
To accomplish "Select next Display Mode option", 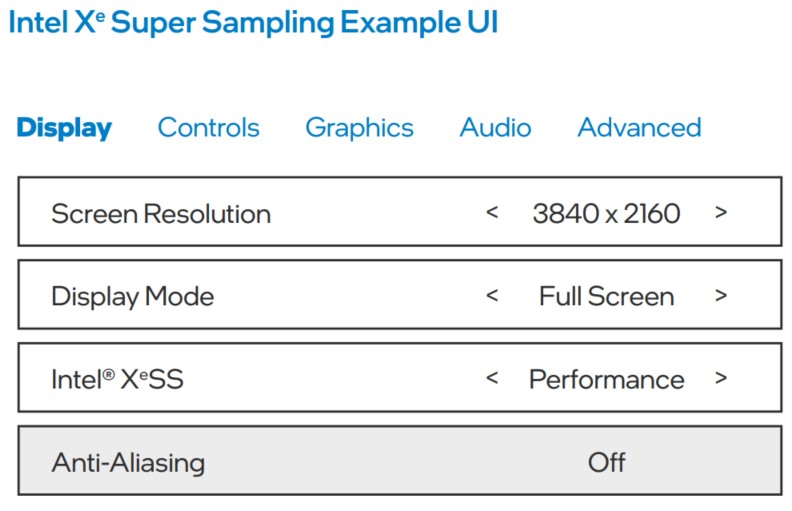I will [721, 296].
